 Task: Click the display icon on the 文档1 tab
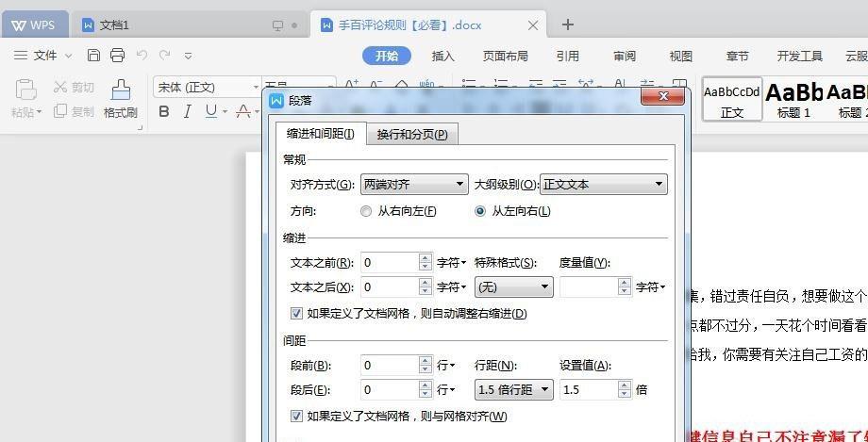278,25
